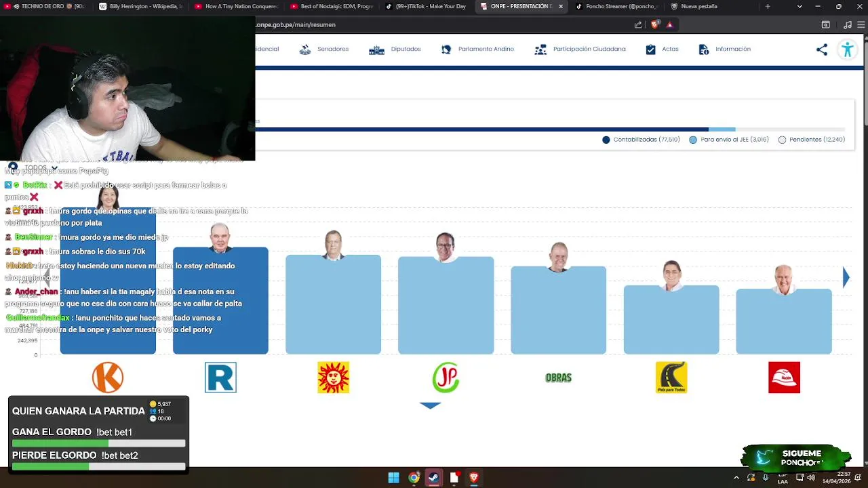The width and height of the screenshot is (868, 488).
Task: Open the notification center icon
Action: click(x=858, y=478)
